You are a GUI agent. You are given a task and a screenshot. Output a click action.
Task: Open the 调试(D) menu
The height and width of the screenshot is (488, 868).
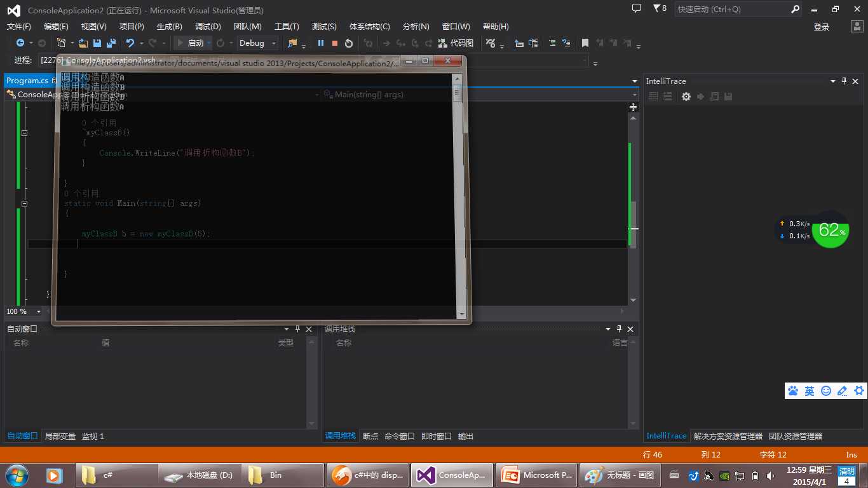click(208, 27)
